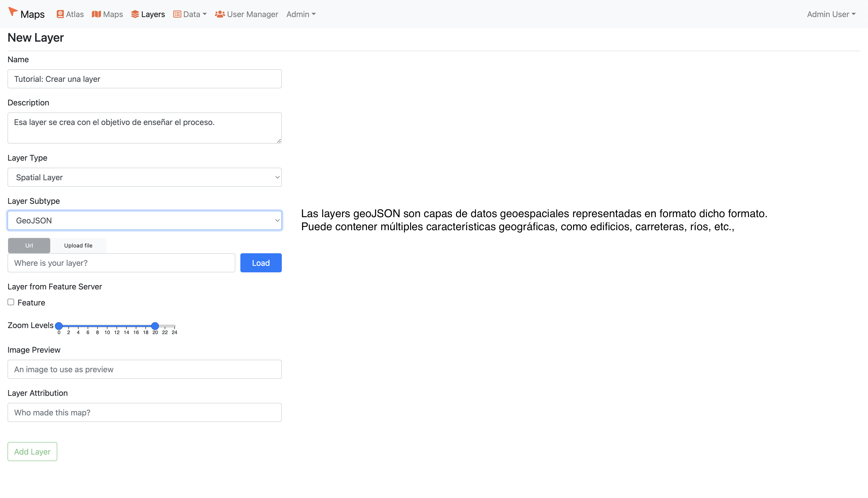Click the Layer Attribution input field
The image size is (868, 498).
[x=144, y=412]
